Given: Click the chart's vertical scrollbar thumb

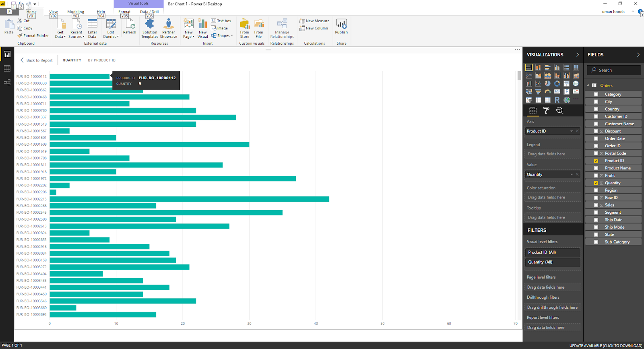Looking at the screenshot, I should tap(519, 75).
